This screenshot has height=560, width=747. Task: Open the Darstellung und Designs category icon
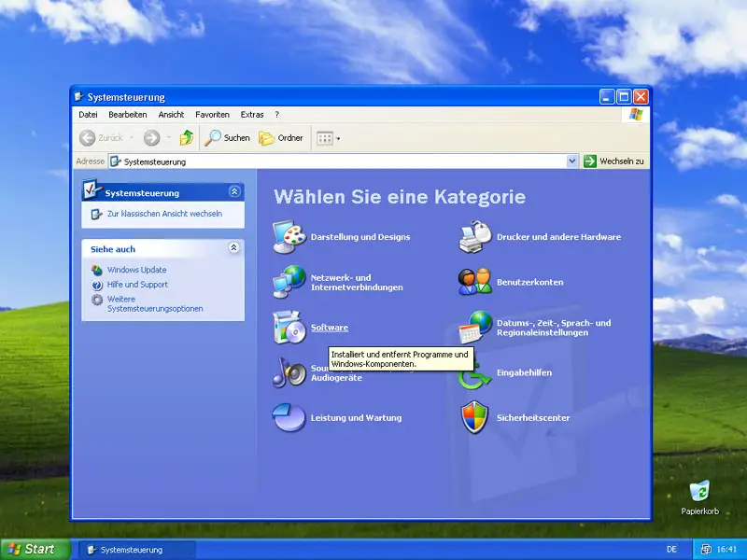click(289, 237)
